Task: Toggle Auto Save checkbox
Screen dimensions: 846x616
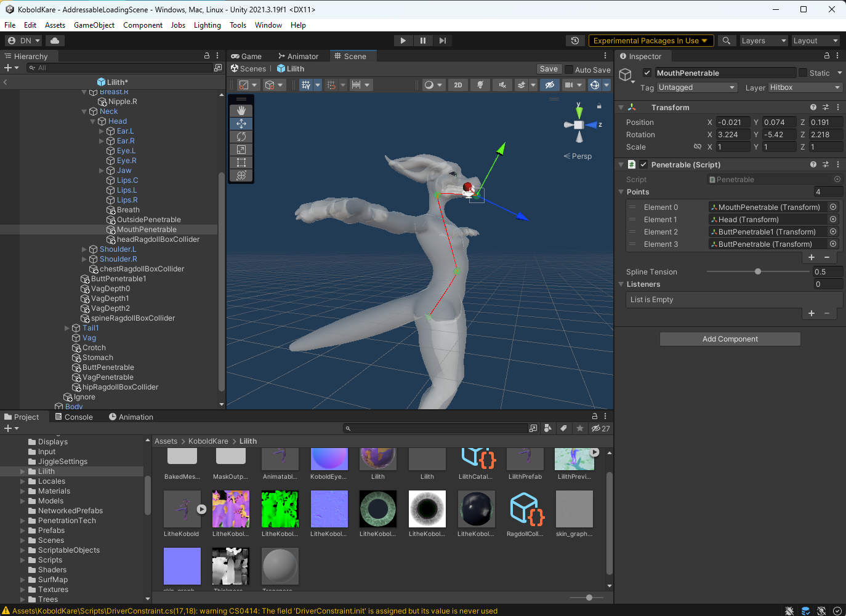Action: 569,70
